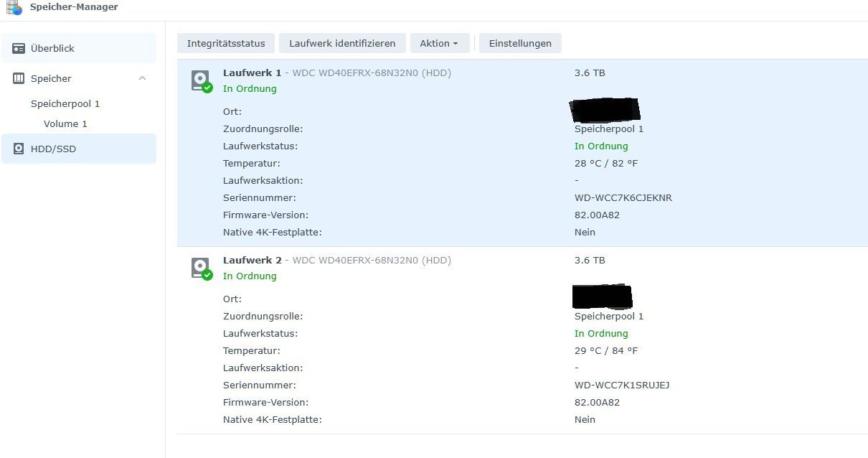Click Laufwerk 1 capacity 3.6 TB
868x458 pixels.
pos(590,73)
